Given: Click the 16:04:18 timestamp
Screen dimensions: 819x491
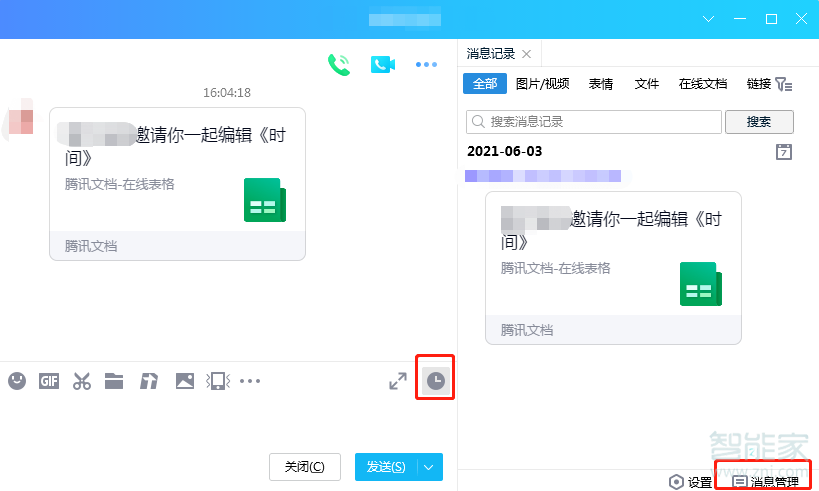Looking at the screenshot, I should pyautogui.click(x=227, y=93).
